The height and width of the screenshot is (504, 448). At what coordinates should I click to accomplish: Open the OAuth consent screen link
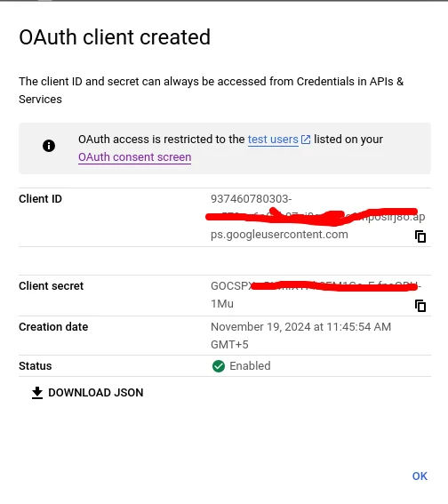pos(134,157)
